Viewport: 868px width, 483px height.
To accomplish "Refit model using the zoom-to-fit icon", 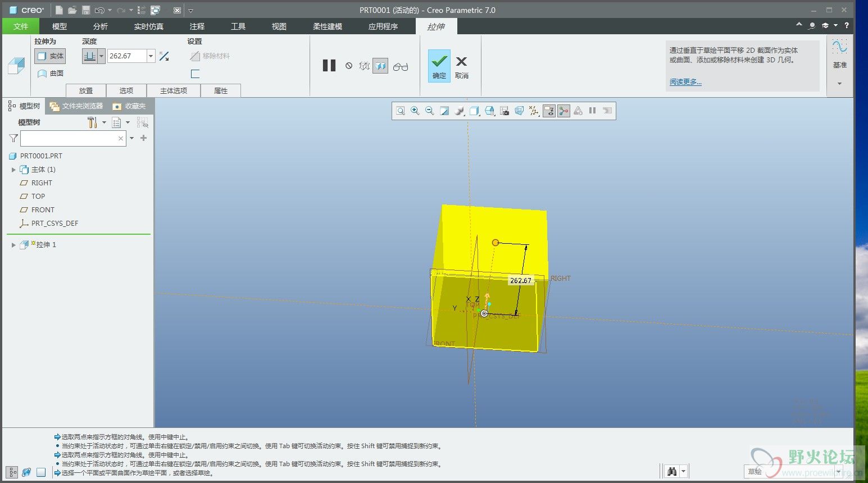I will 401,111.
